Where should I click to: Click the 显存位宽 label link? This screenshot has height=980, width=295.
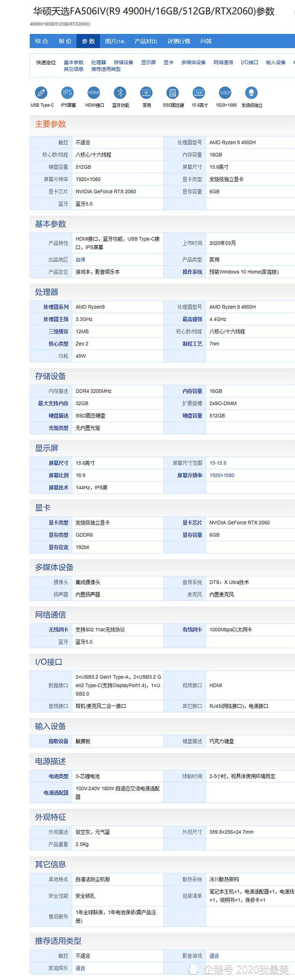tap(58, 547)
